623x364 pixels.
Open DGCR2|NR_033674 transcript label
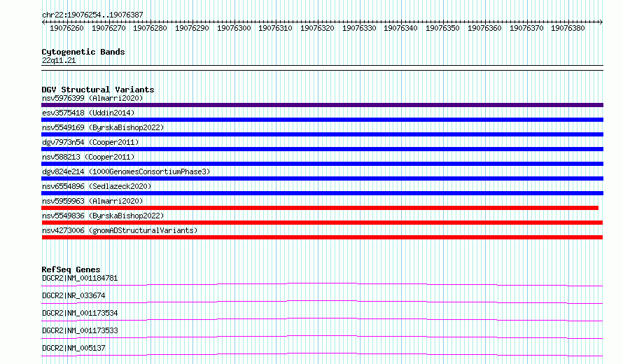[x=73, y=295]
